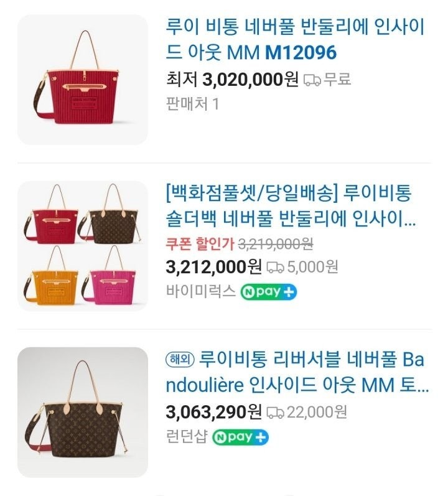This screenshot has height=496, width=448.
Task: Open the four-color bag collage thumbnail
Action: (83, 246)
